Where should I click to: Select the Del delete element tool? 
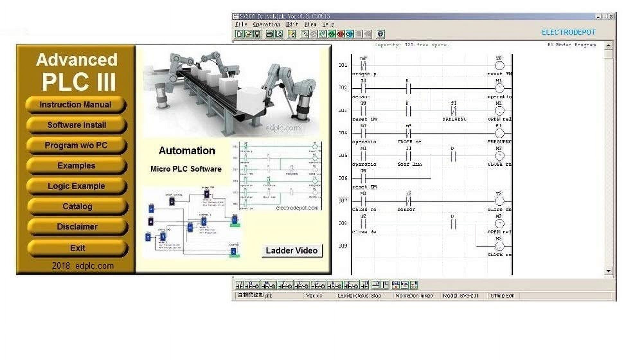click(396, 285)
